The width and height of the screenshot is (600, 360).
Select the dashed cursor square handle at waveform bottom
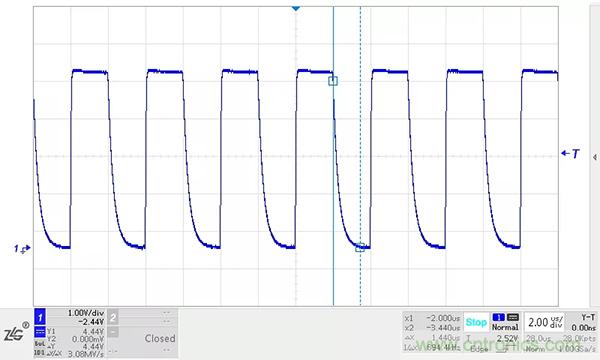(360, 248)
